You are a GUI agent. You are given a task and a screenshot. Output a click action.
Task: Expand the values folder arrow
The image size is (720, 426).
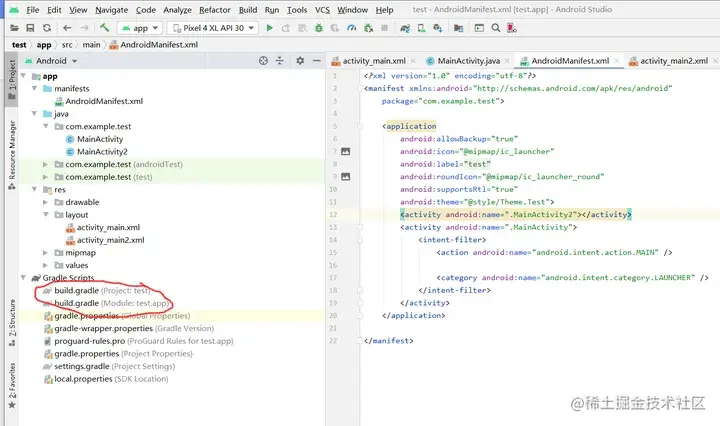pos(45,265)
